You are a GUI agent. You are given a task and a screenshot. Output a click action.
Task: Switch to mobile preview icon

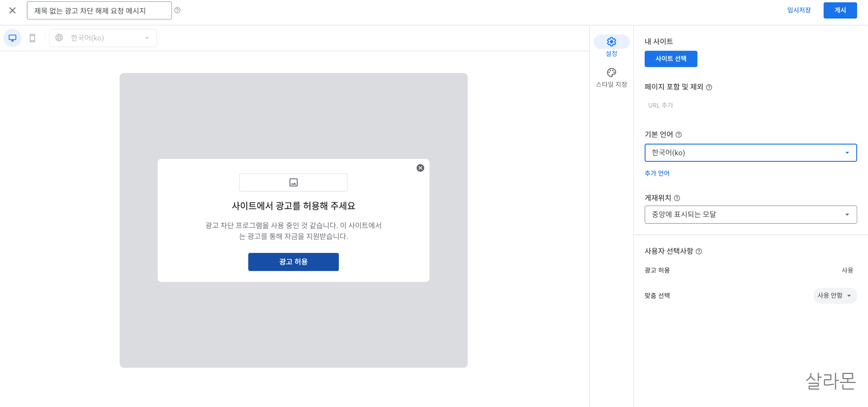(32, 38)
